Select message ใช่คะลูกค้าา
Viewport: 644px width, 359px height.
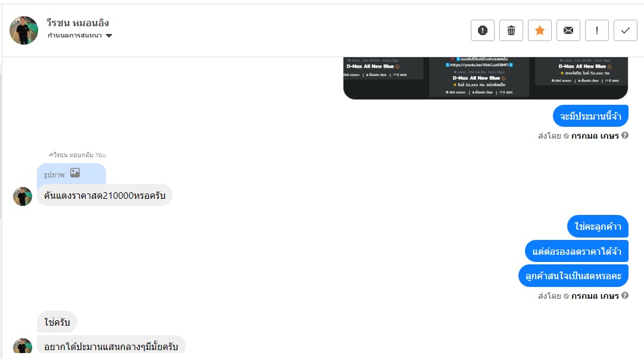click(598, 226)
